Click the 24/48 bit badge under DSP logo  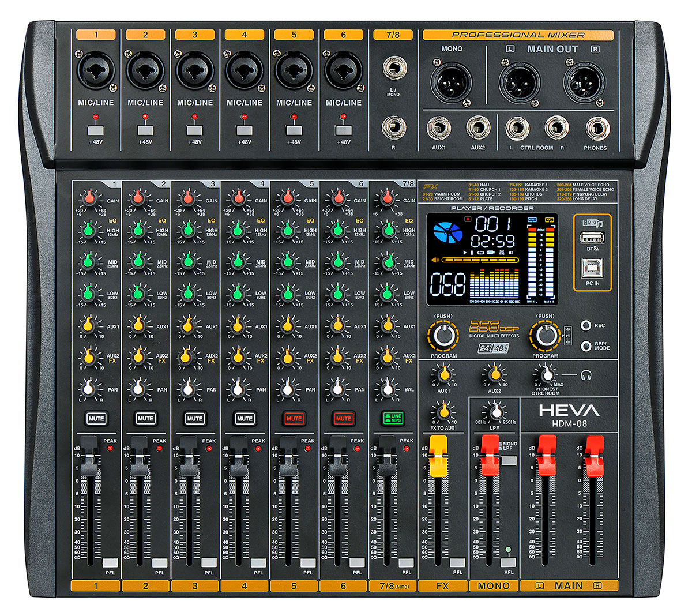pos(494,348)
